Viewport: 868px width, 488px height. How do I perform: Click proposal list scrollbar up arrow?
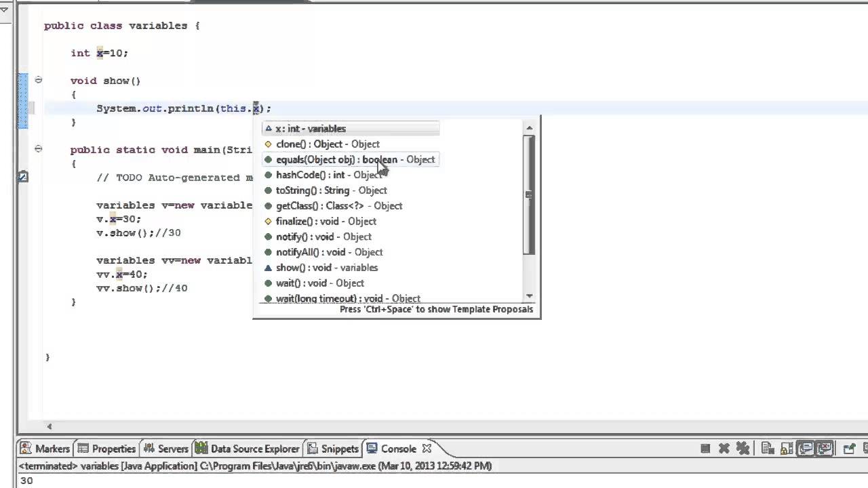(x=530, y=127)
